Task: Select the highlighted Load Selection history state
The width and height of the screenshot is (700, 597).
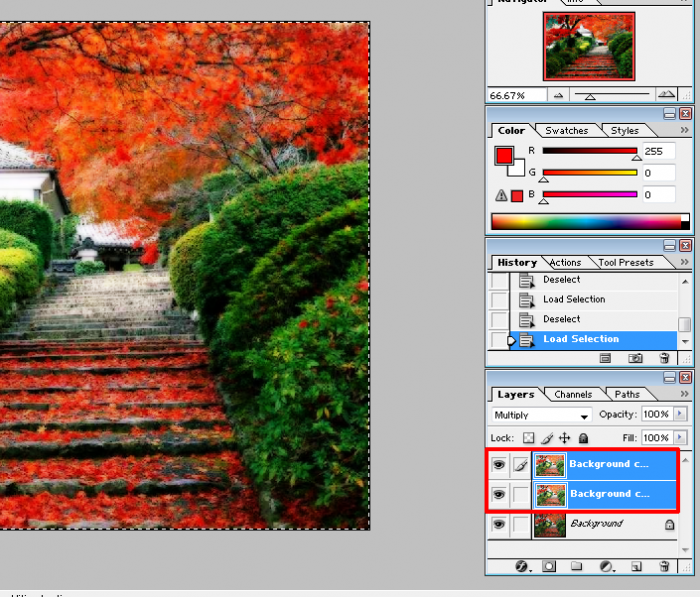Action: point(593,339)
